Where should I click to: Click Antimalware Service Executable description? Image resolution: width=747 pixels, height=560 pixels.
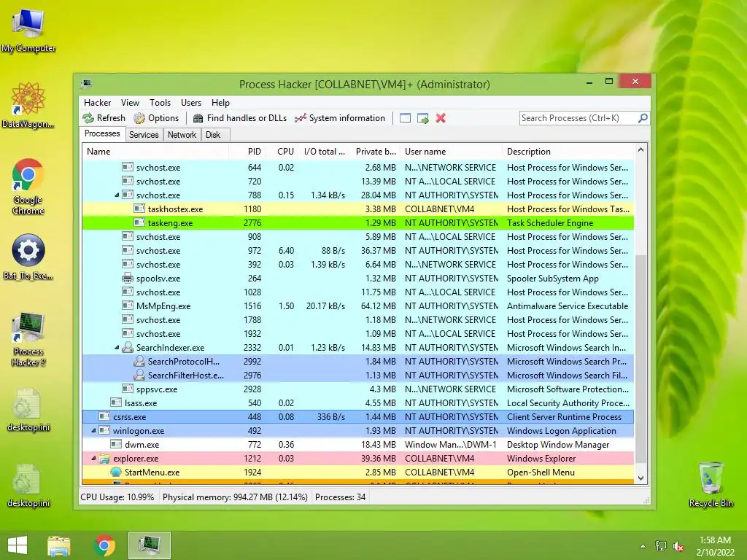pyautogui.click(x=568, y=306)
